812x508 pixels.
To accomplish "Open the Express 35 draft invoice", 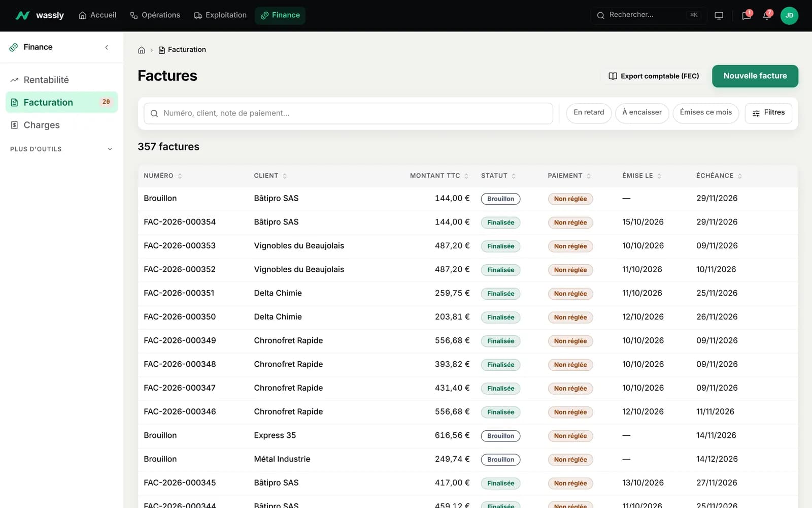I will point(467,436).
